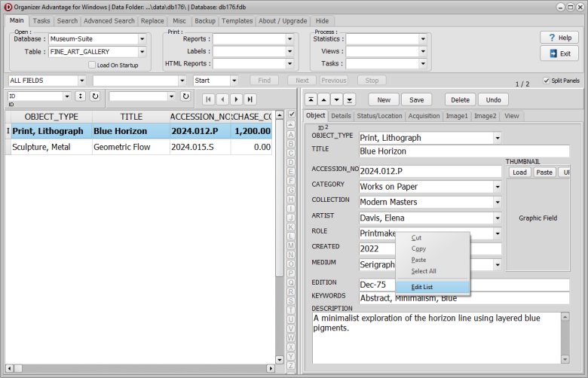The height and width of the screenshot is (378, 588).
Task: Move to top record in form panel
Action: coord(311,99)
